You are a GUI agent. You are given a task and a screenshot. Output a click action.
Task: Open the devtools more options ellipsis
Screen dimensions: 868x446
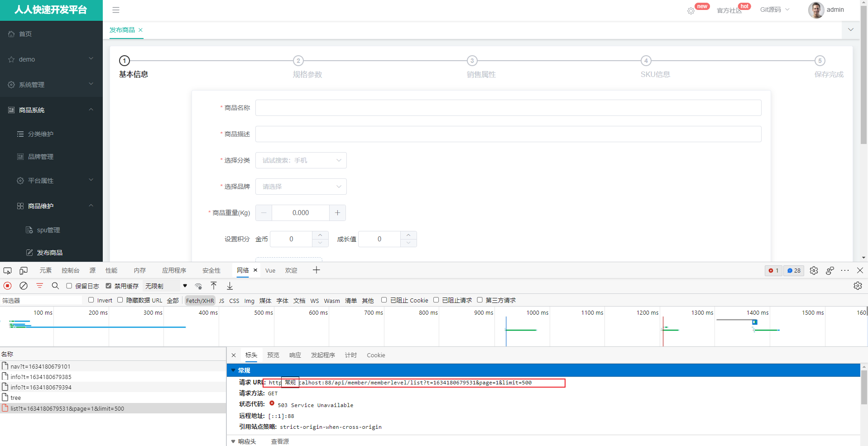[x=845, y=270]
